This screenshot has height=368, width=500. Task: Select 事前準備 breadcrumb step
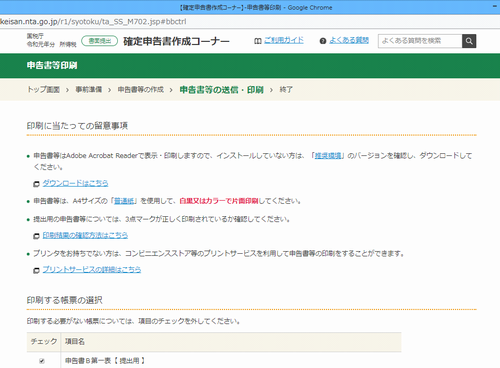tap(89, 90)
